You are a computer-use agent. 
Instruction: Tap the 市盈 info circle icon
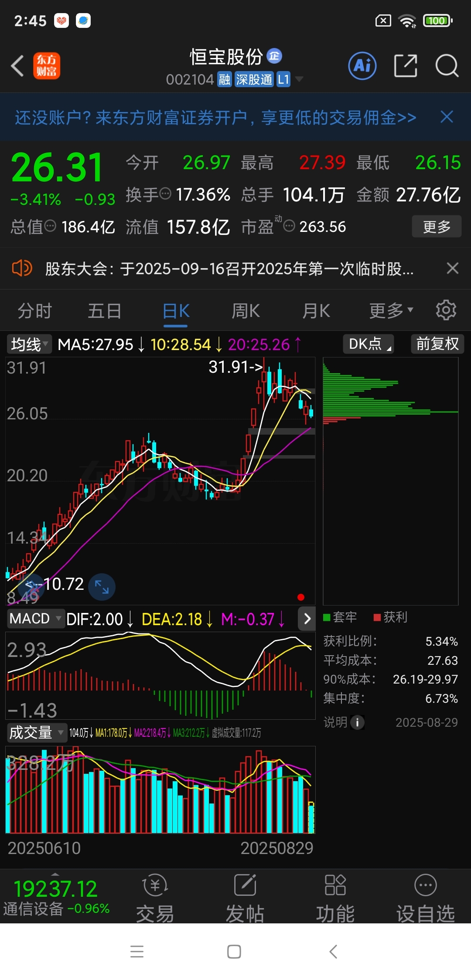tap(289, 225)
